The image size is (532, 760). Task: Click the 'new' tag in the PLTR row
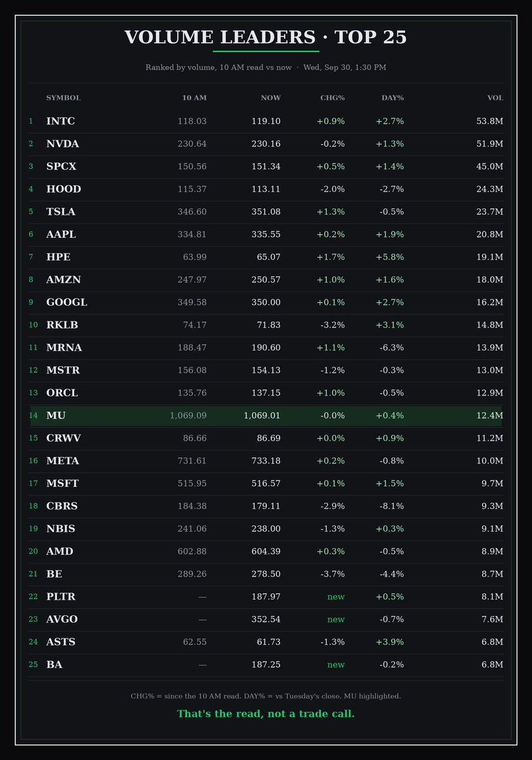point(336,596)
